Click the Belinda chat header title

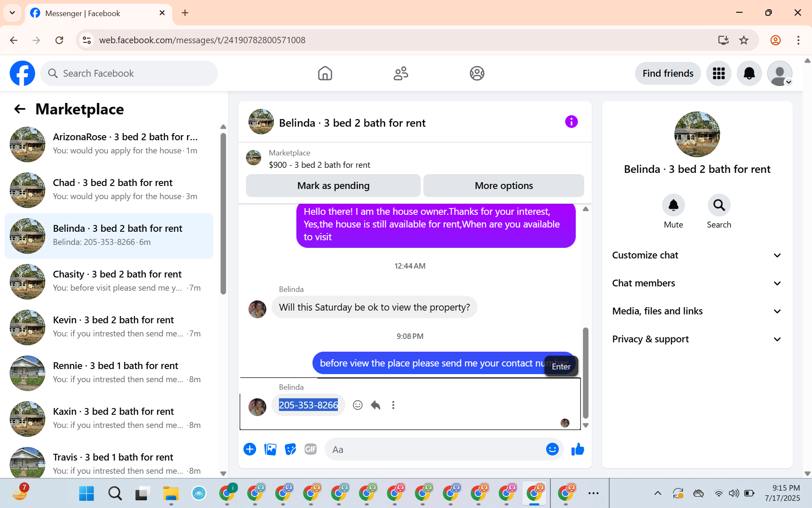click(352, 123)
